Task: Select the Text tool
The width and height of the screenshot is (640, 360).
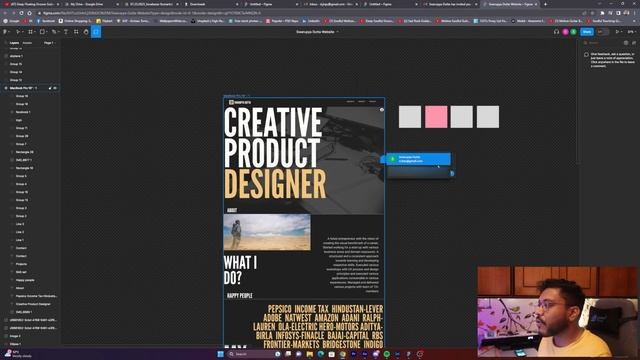Action: click(66, 32)
